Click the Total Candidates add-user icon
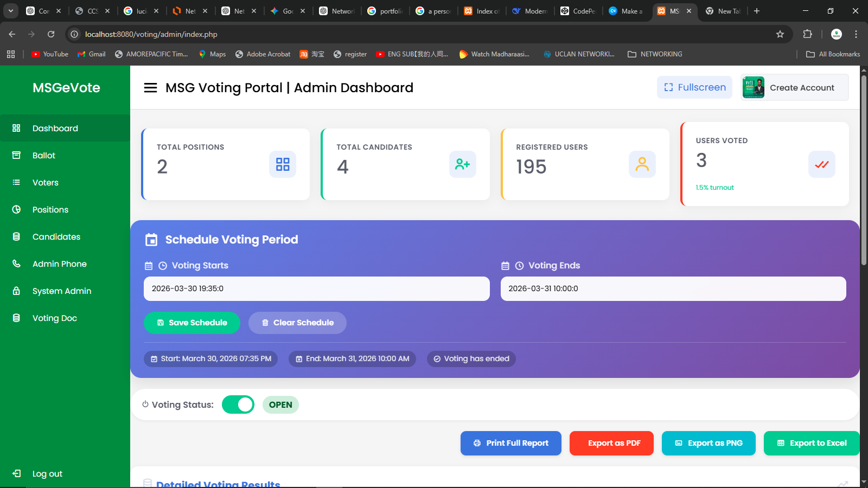This screenshot has height=488, width=868. coord(463,164)
